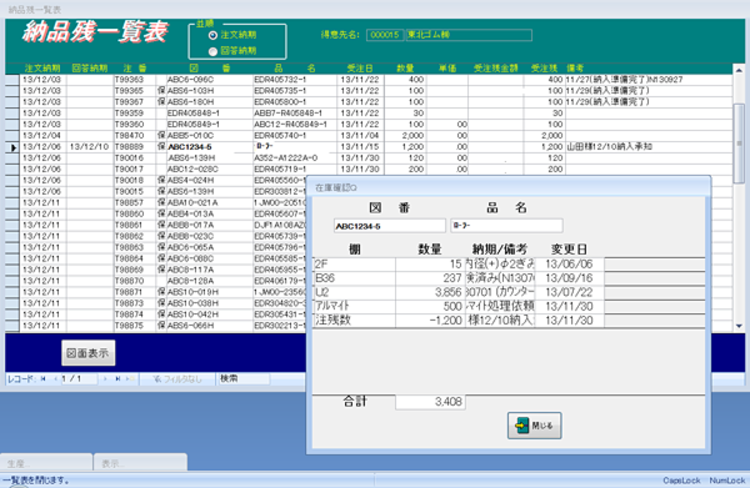Click row selector for order T99363
750x488 pixels.
coord(12,80)
